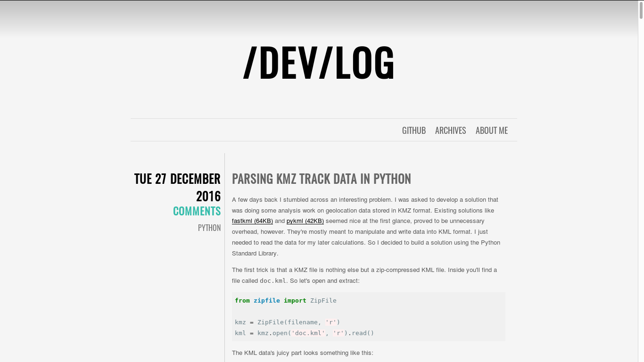Click the 'kml = kmz.open' code line
The image size is (644, 362).
pos(305,333)
